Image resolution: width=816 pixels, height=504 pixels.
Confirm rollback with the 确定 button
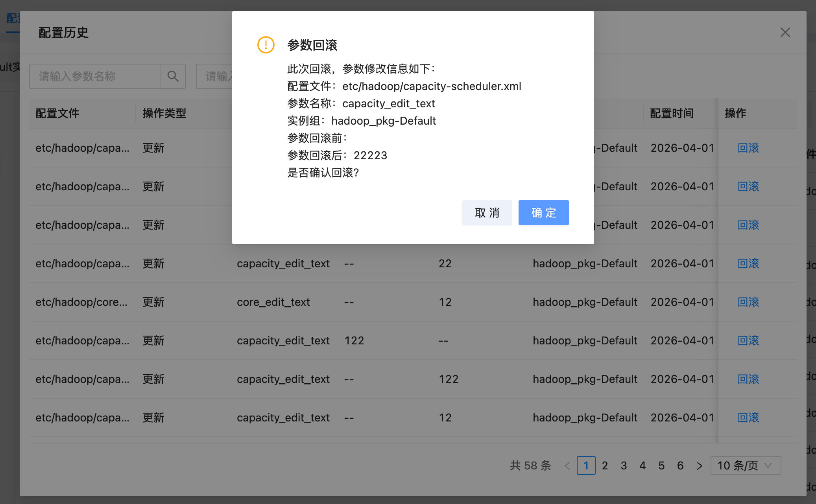point(543,213)
